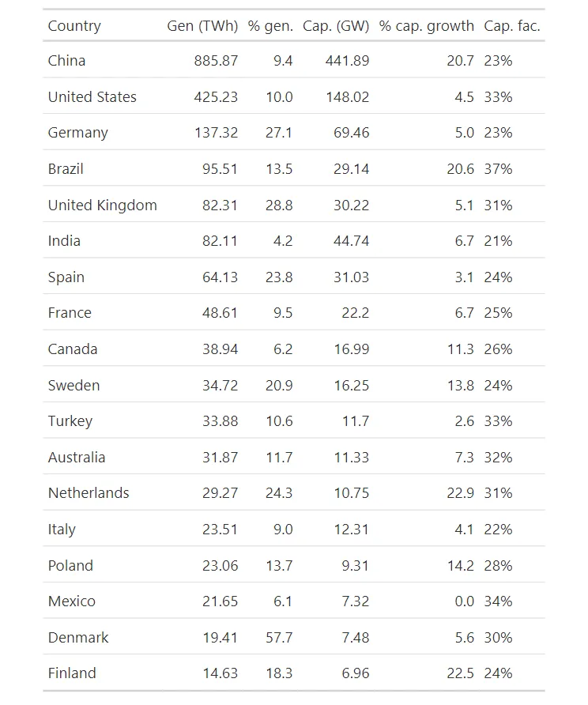Click Brazil's generation value 95.51
The width and height of the screenshot is (588, 705).
point(220,169)
